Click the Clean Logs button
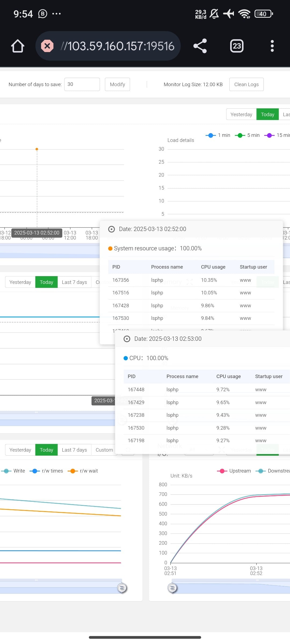This screenshot has width=290, height=644. click(x=246, y=84)
